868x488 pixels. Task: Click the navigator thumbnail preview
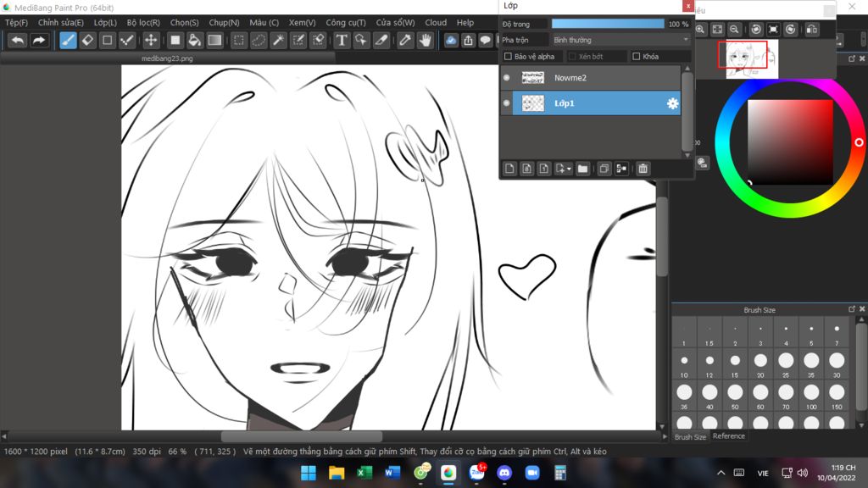pyautogui.click(x=752, y=58)
